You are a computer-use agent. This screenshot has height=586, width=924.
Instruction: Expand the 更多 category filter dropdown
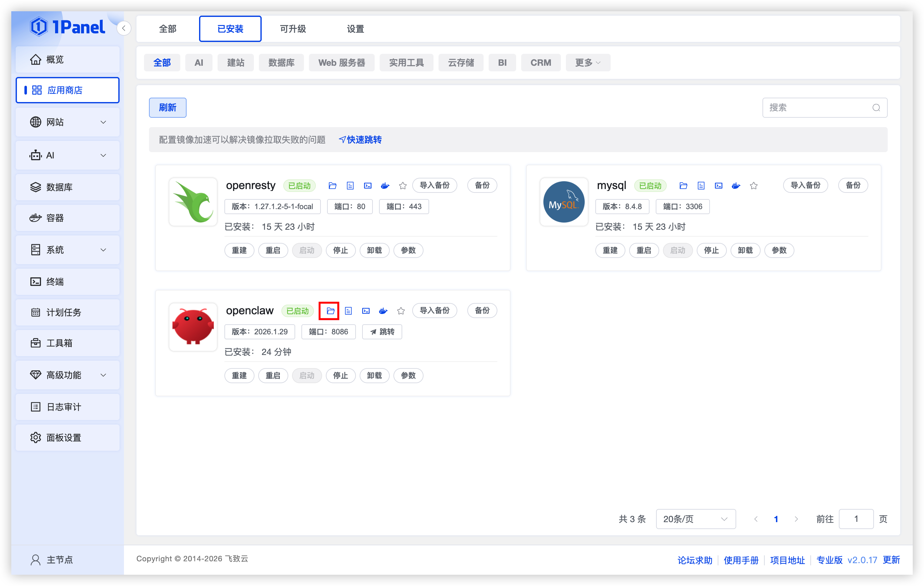click(x=588, y=62)
